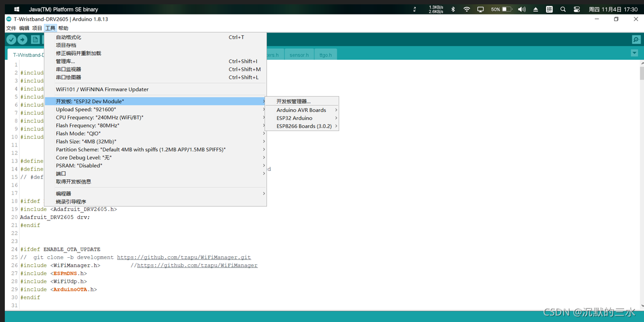Click the screen mirroring display icon
This screenshot has height=322, width=644.
point(480,9)
